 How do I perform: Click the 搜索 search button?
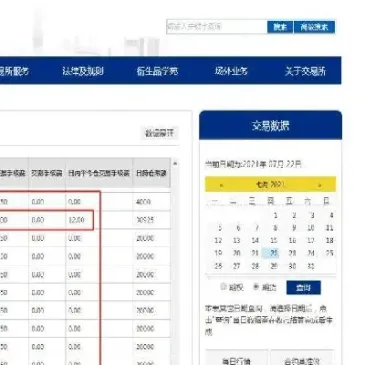280,27
